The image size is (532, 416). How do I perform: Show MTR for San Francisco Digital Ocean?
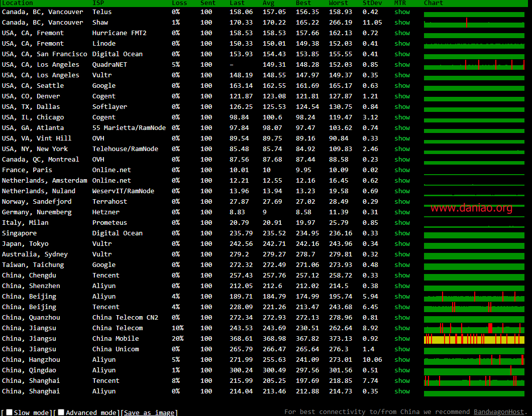(x=402, y=54)
